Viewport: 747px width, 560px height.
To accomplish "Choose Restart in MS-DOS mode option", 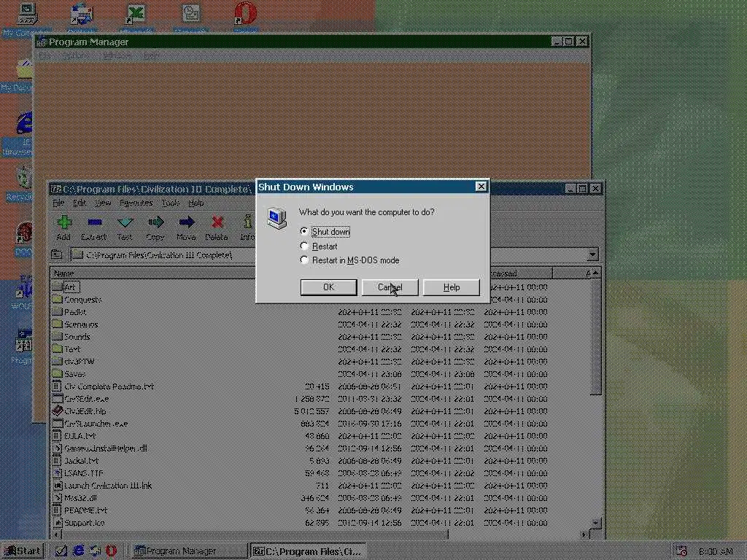I will 349,260.
